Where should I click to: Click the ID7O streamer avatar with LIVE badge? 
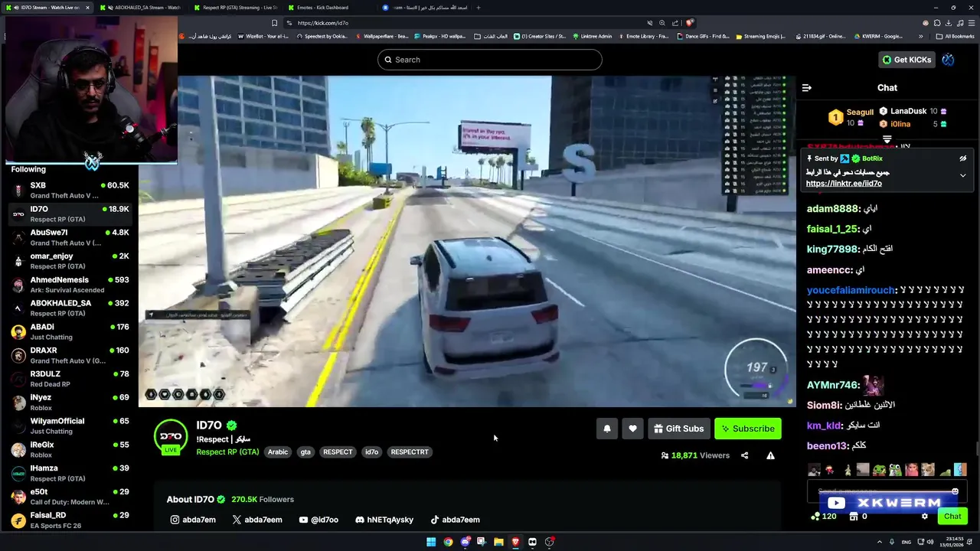coord(171,436)
